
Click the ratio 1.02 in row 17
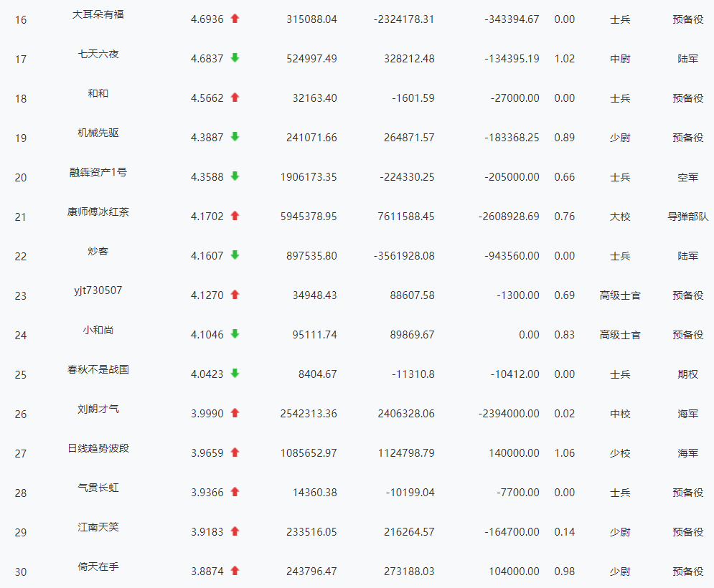tap(565, 59)
